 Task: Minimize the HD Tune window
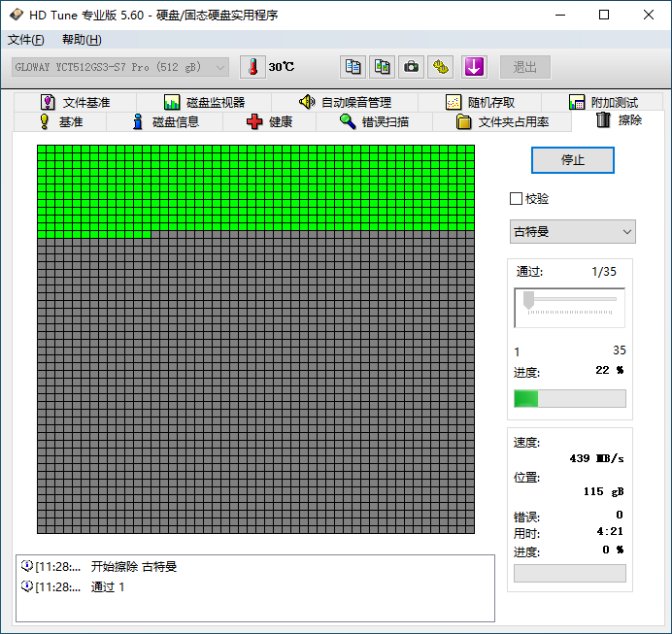pos(560,15)
